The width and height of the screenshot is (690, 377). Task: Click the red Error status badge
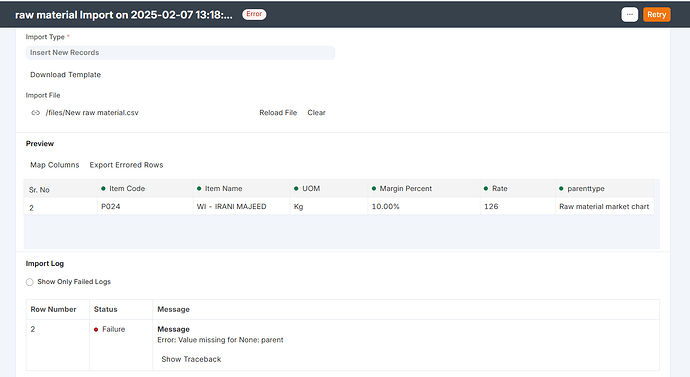[x=254, y=14]
